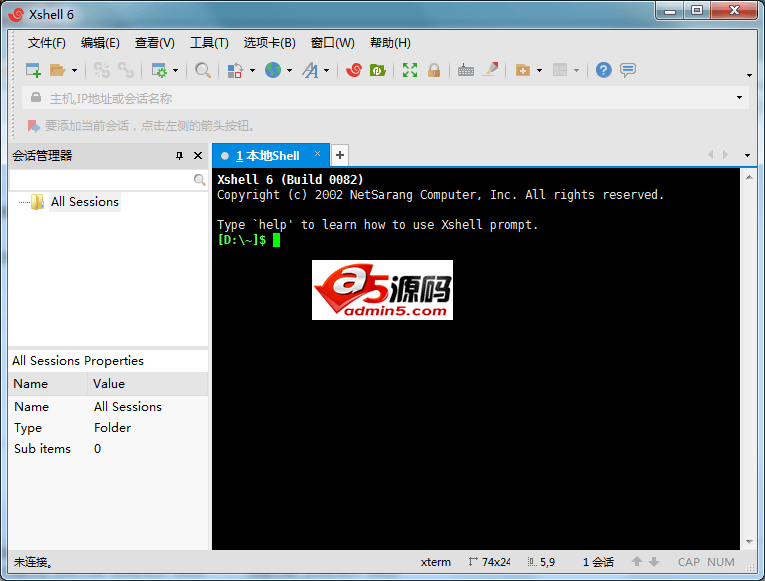The width and height of the screenshot is (765, 581).
Task: Select All Sessions folder in tree
Action: [x=85, y=201]
